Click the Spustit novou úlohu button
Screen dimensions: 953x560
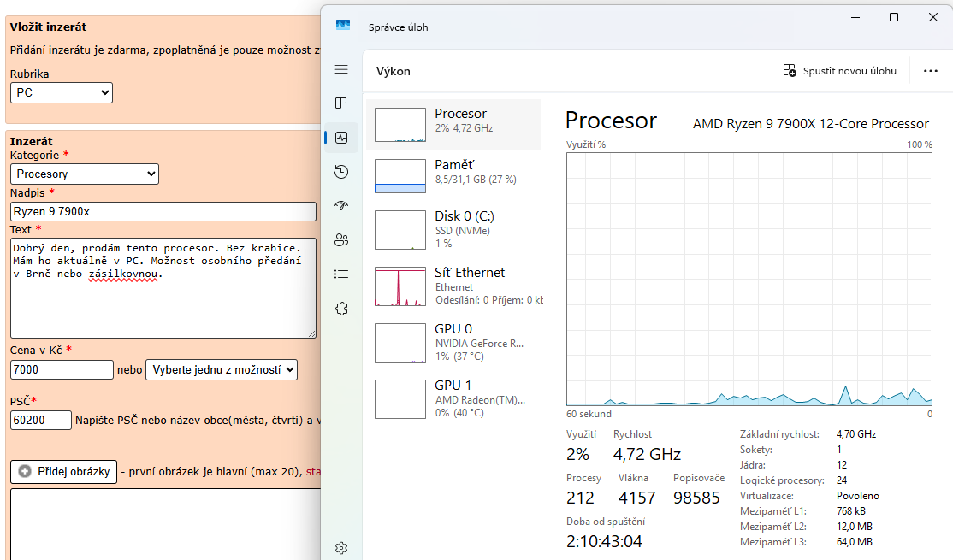coord(839,71)
